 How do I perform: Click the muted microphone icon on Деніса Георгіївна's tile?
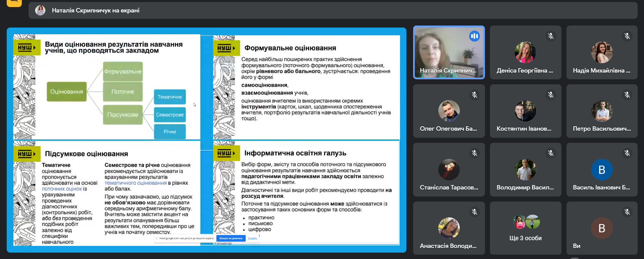coord(551,36)
